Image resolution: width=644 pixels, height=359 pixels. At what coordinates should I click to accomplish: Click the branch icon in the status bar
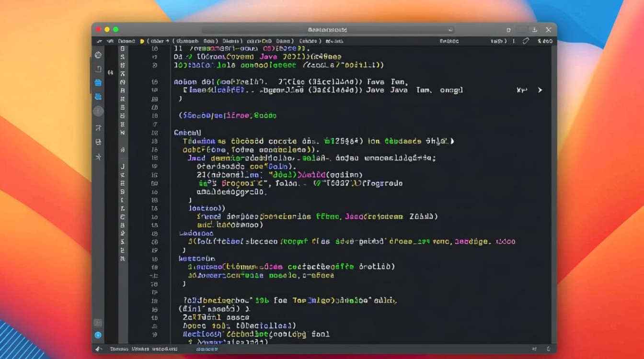click(98, 349)
